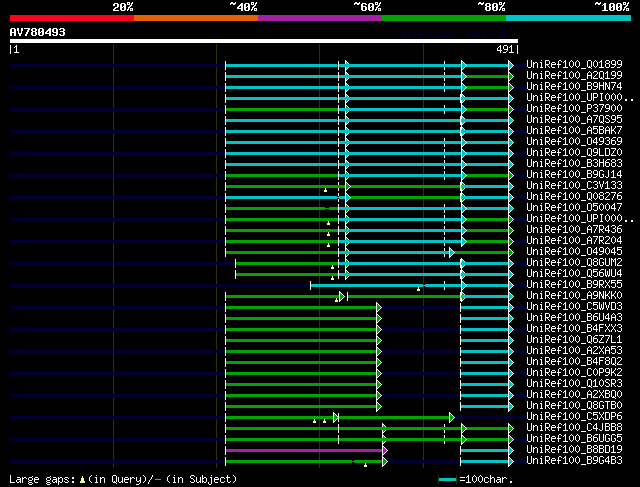
Task: Click the ~100% scale label
Action: (612, 7)
